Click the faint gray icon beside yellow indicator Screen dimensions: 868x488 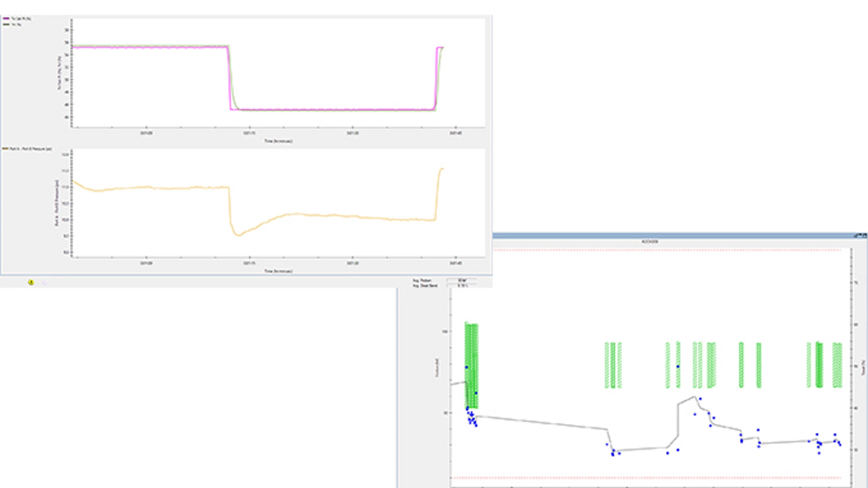45,283
